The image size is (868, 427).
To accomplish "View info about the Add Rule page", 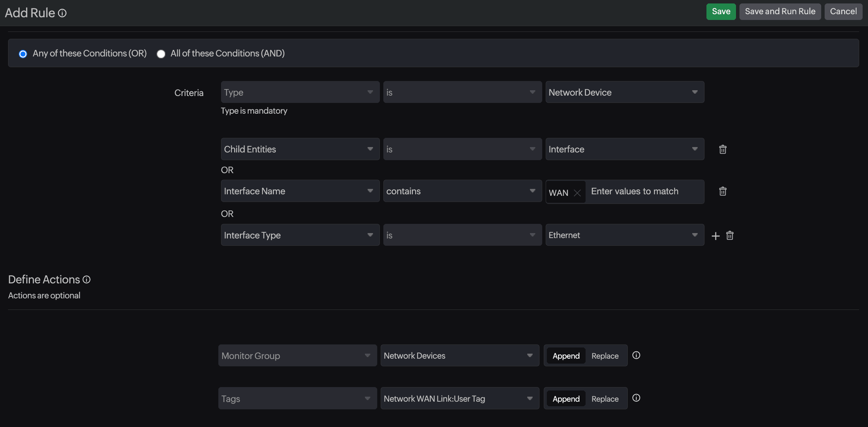I will [63, 13].
